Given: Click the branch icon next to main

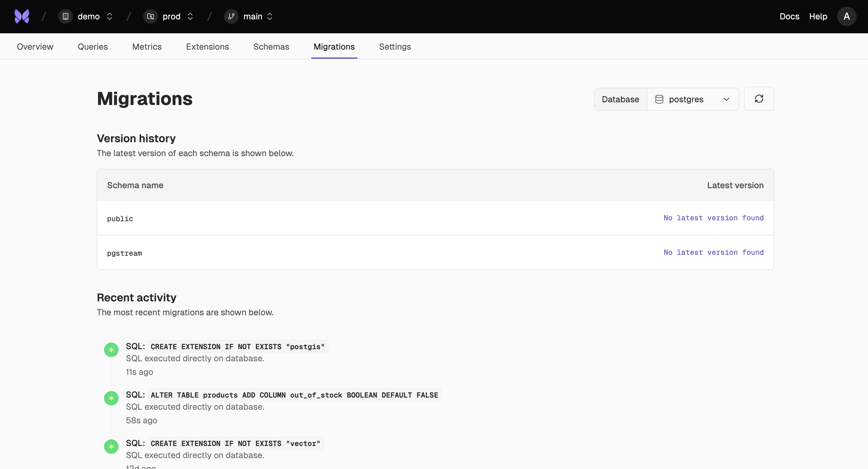Looking at the screenshot, I should pos(231,16).
